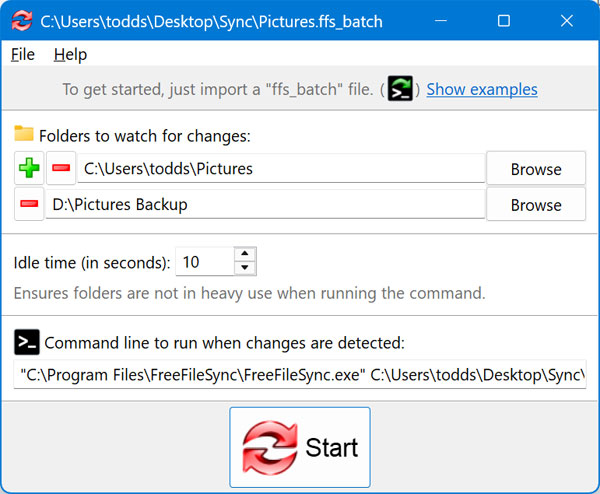This screenshot has width=600, height=494.
Task: Open the Show examples link
Action: pyautogui.click(x=482, y=90)
